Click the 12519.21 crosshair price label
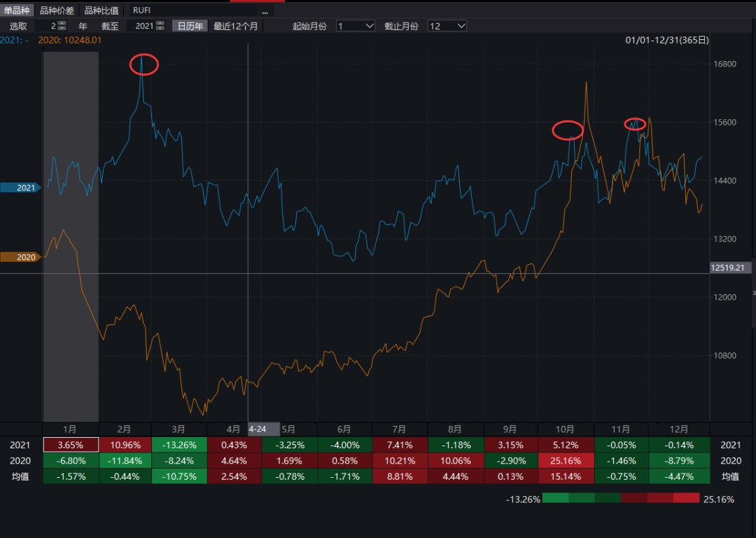 click(730, 268)
